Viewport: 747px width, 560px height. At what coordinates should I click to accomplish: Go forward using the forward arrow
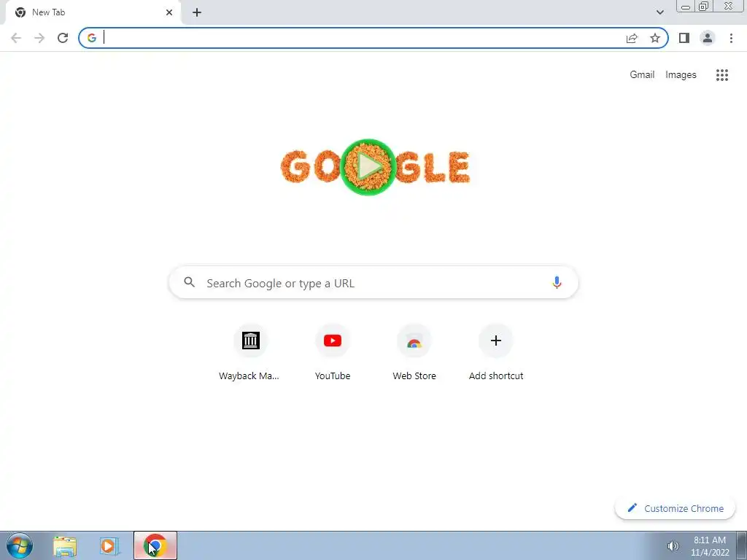click(39, 38)
